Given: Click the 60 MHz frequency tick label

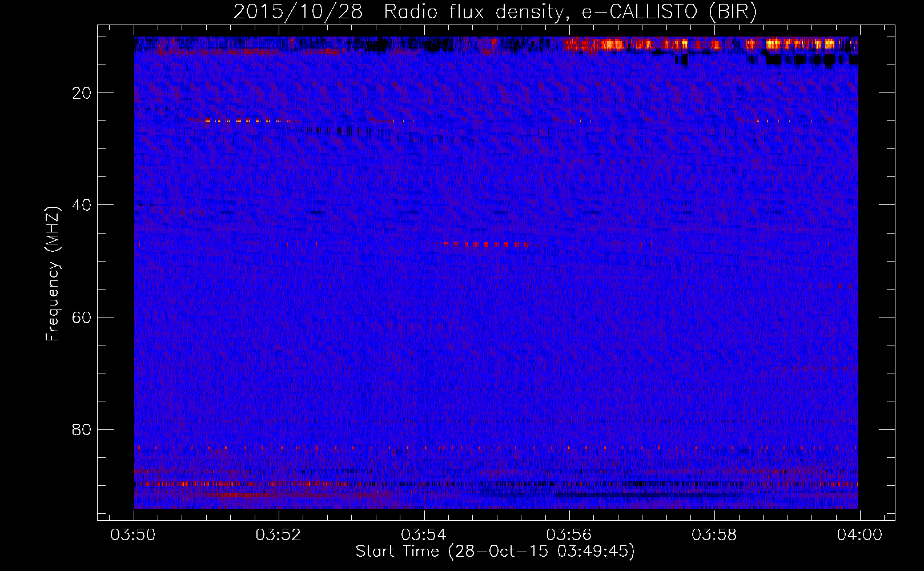Looking at the screenshot, I should click(82, 317).
